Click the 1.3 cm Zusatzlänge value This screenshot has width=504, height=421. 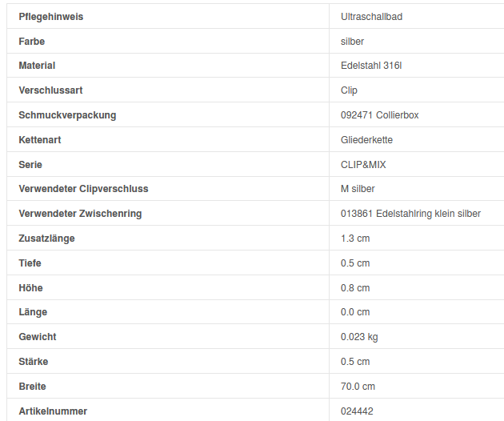click(x=355, y=239)
